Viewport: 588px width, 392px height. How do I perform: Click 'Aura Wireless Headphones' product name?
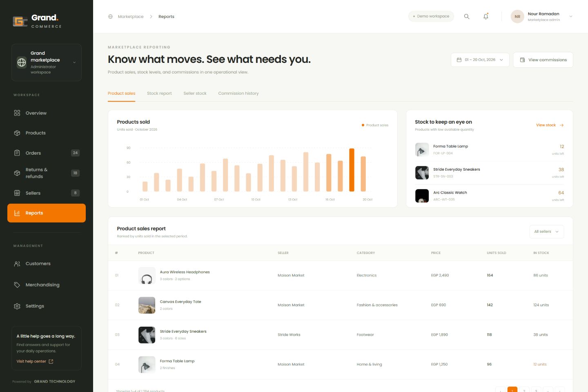pos(185,272)
